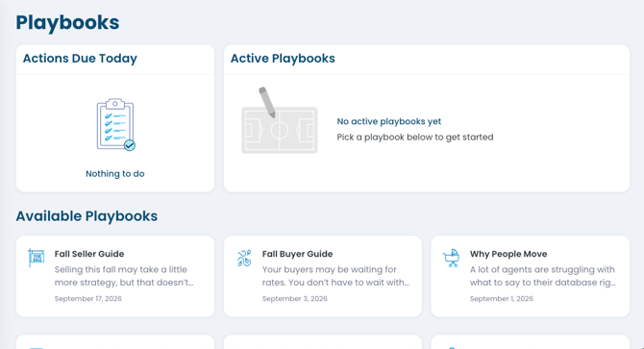644x349 pixels.
Task: Click the Available Playbooks heading
Action: 87,216
